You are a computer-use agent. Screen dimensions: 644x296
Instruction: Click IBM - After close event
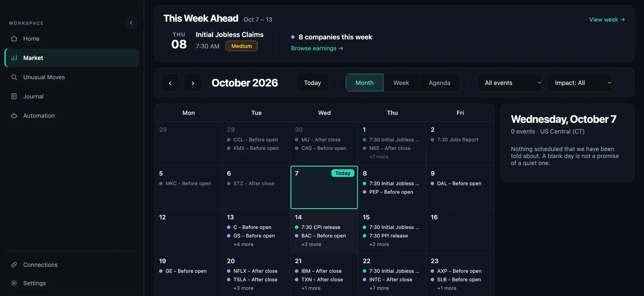point(318,271)
